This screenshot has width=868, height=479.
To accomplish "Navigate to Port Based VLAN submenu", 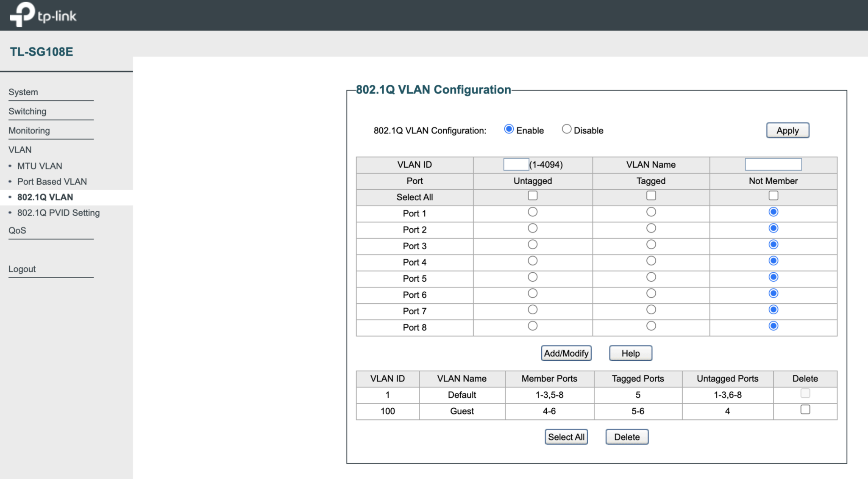I will [53, 181].
